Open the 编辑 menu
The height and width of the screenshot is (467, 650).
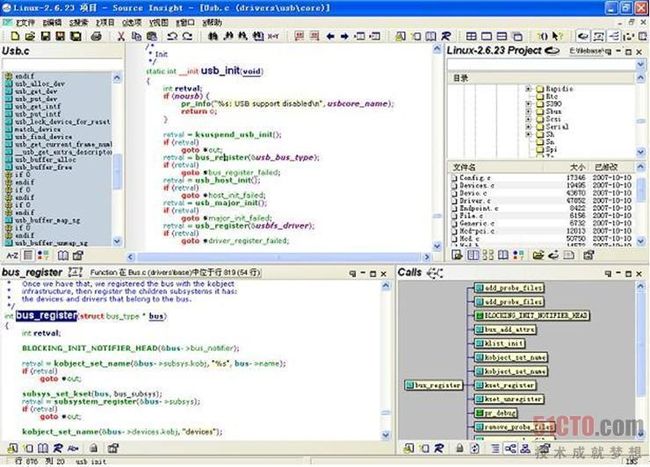click(x=52, y=22)
